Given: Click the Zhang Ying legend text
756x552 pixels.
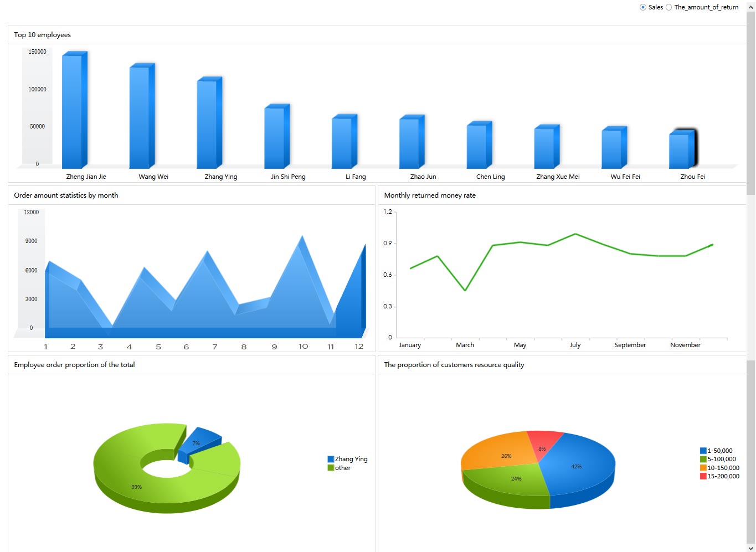Looking at the screenshot, I should coord(351,459).
